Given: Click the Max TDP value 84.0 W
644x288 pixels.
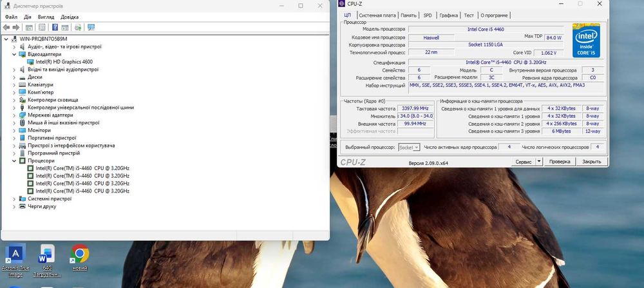Looking at the screenshot, I should pyautogui.click(x=554, y=37).
